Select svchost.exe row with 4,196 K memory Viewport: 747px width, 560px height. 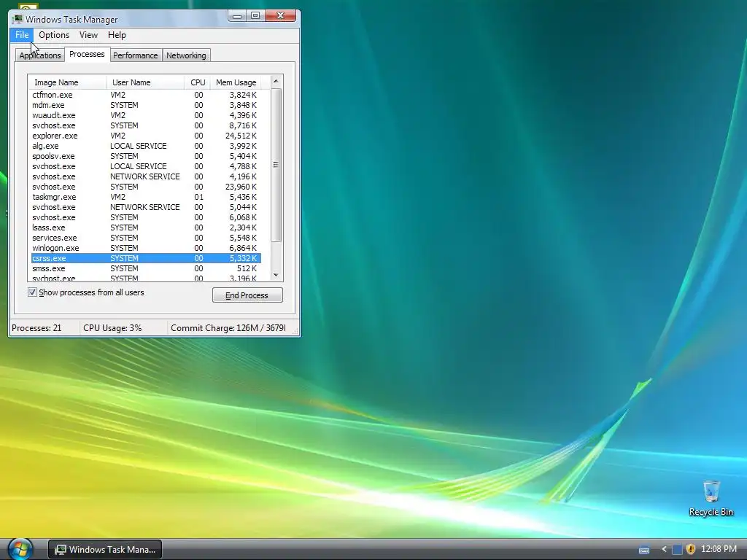[x=146, y=176]
